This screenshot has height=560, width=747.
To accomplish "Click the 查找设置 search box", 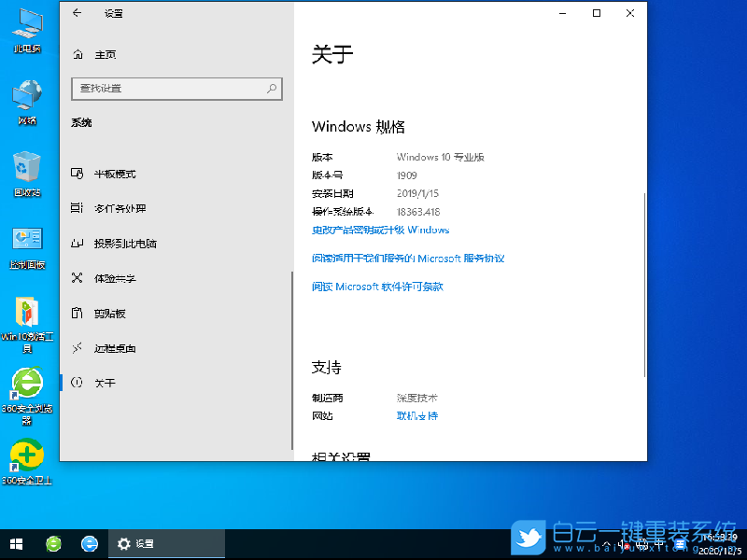I will [176, 89].
